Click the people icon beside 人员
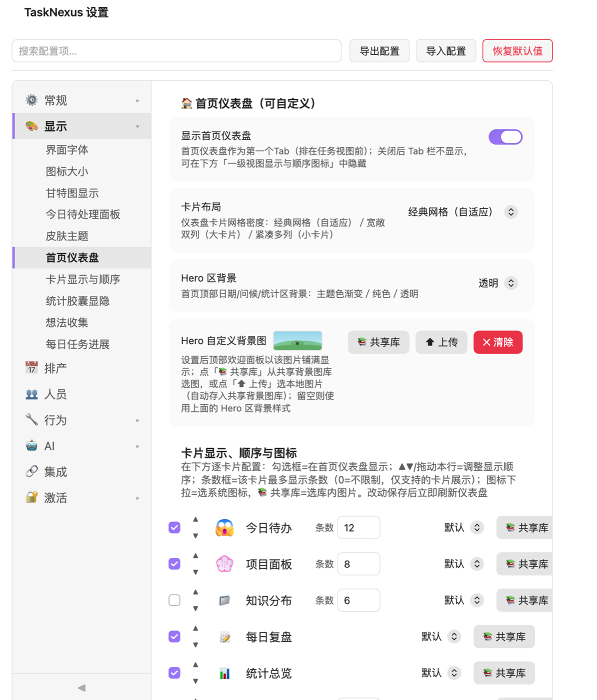 [31, 394]
